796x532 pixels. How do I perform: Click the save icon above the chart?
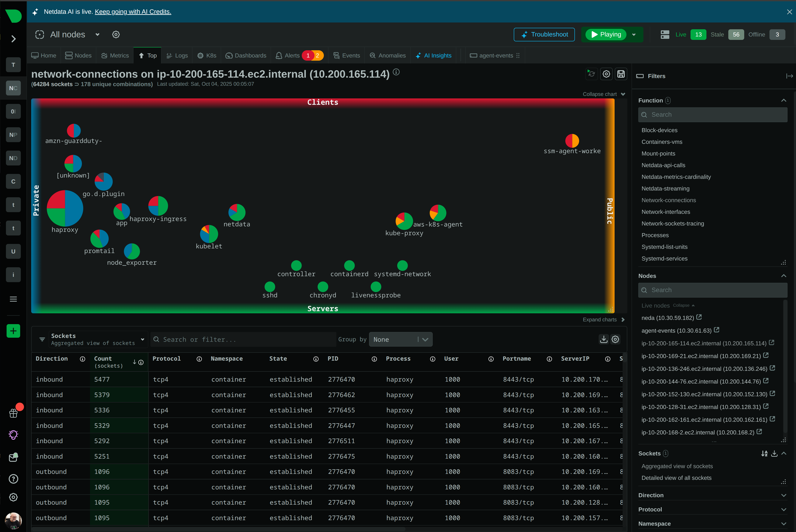[x=621, y=74]
